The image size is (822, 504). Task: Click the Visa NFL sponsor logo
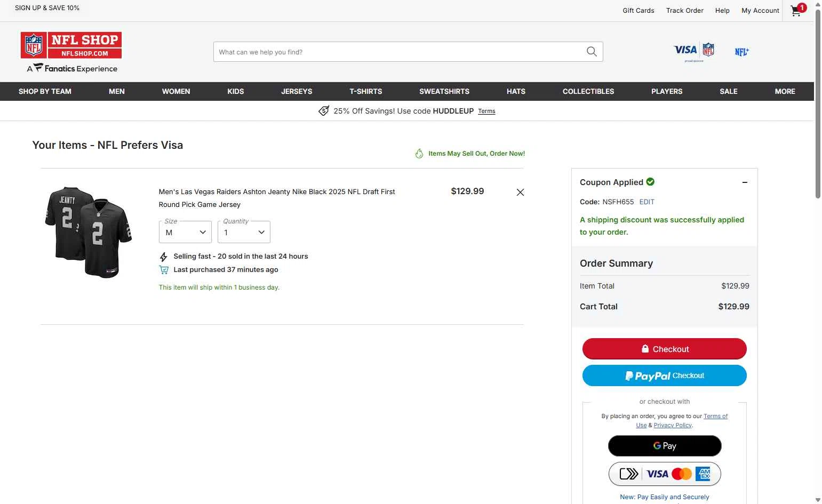point(693,51)
